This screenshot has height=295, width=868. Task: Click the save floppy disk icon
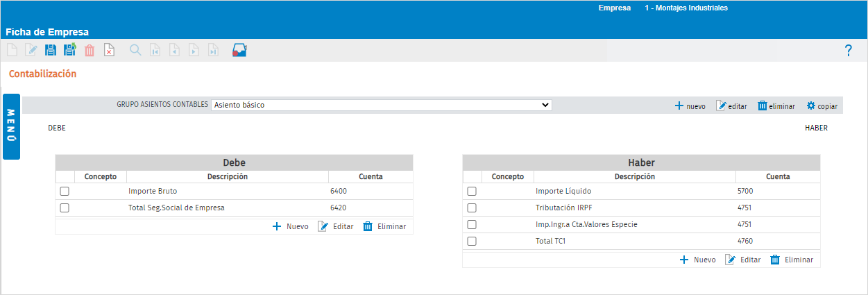click(x=51, y=50)
